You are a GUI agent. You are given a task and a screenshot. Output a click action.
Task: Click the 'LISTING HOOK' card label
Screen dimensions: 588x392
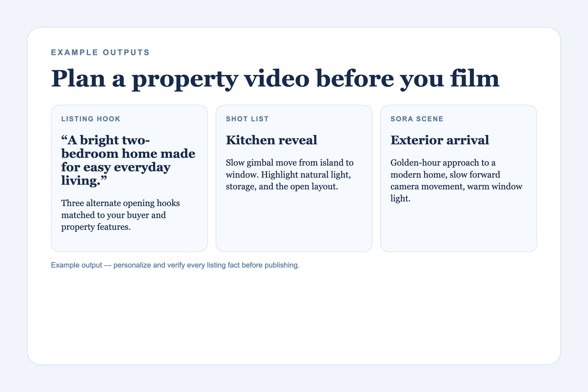pos(91,119)
